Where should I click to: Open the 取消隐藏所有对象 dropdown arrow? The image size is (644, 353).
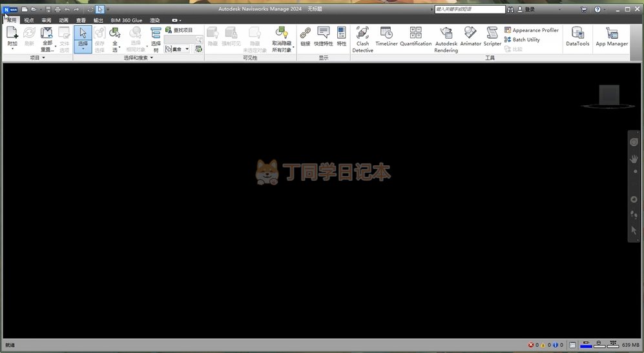coord(293,47)
